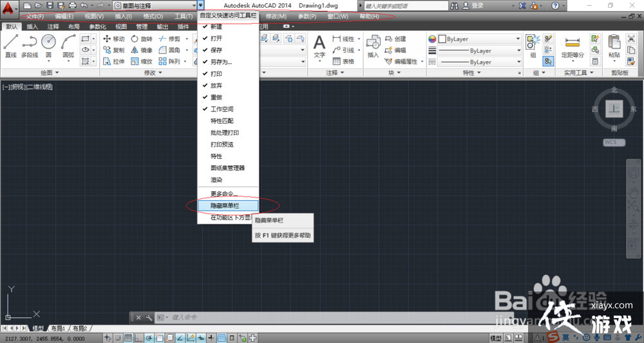Viewport: 644px width, 343px height.
Task: Switch to the 参数化 ribbon tab
Action: point(98,26)
